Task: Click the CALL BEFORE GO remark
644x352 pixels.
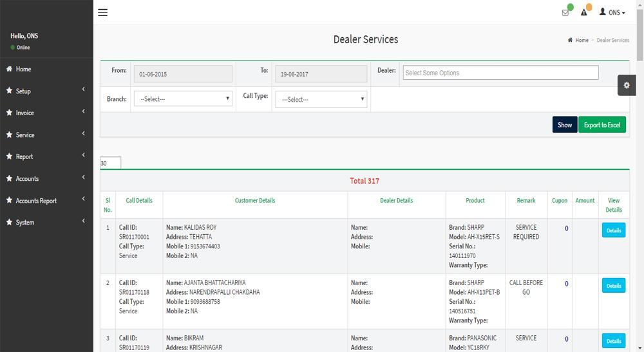Action: (x=526, y=287)
